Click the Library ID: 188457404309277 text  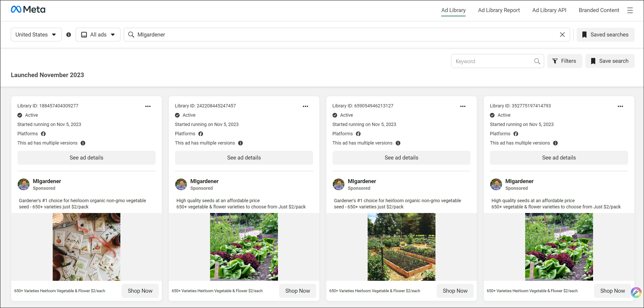coord(48,106)
